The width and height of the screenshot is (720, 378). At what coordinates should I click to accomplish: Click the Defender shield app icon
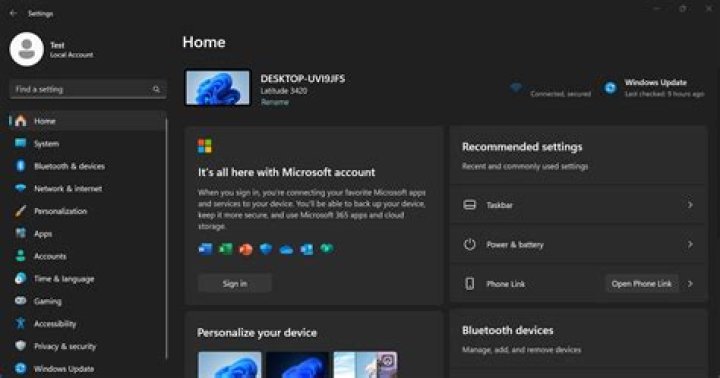pyautogui.click(x=266, y=249)
